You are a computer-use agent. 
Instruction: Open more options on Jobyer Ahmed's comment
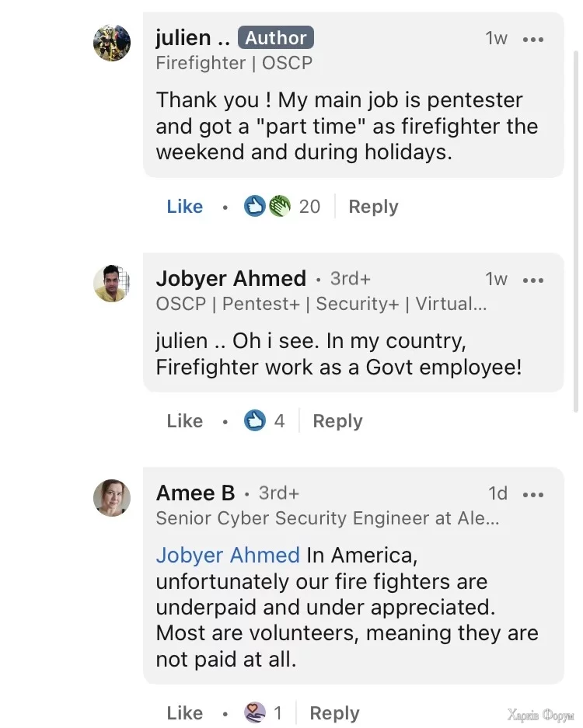533,280
